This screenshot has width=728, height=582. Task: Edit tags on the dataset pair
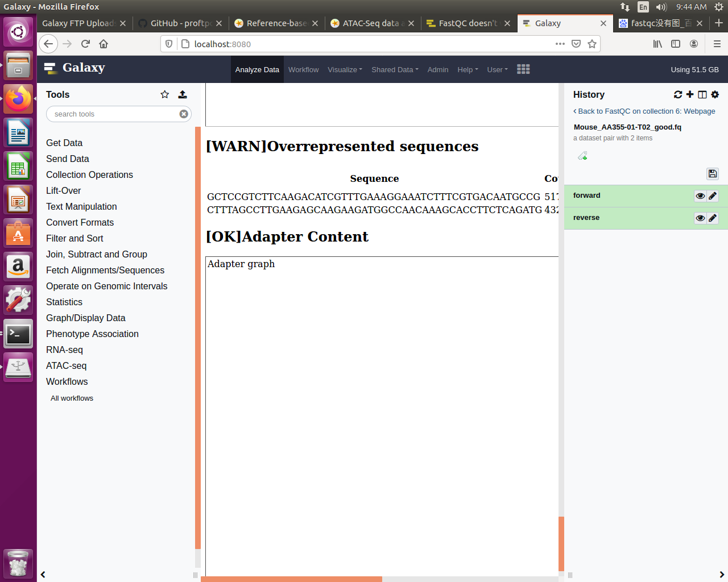click(x=582, y=156)
